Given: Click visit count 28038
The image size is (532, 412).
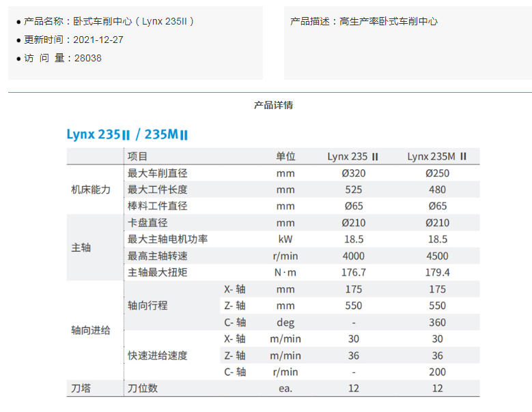Looking at the screenshot, I should pyautogui.click(x=88, y=58).
